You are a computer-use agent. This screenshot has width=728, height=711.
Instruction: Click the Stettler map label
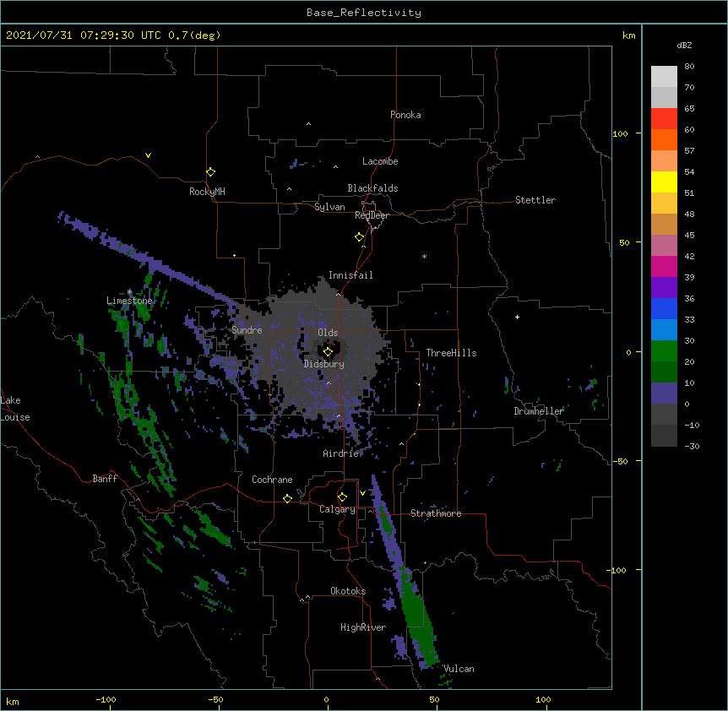click(x=535, y=200)
